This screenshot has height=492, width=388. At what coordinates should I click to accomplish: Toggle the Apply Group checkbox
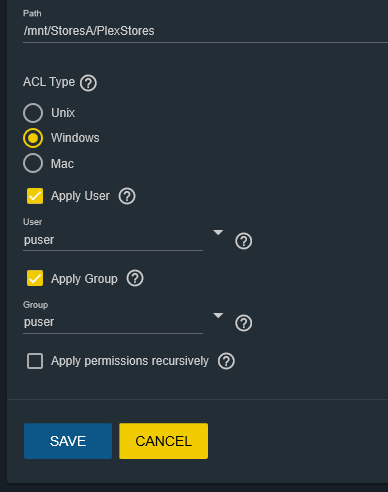(35, 278)
